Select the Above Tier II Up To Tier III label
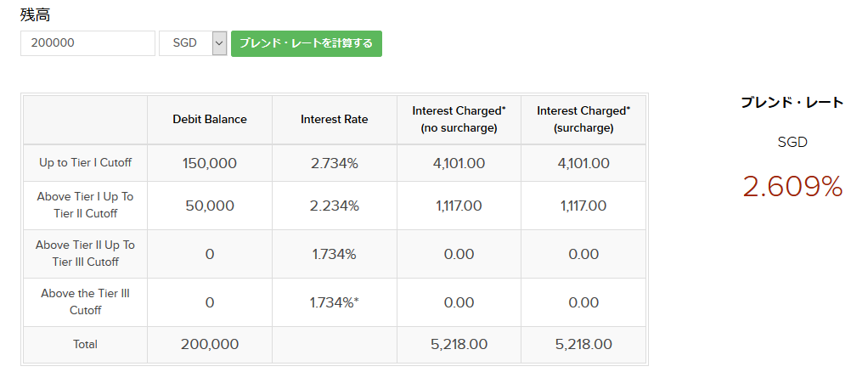 [85, 254]
